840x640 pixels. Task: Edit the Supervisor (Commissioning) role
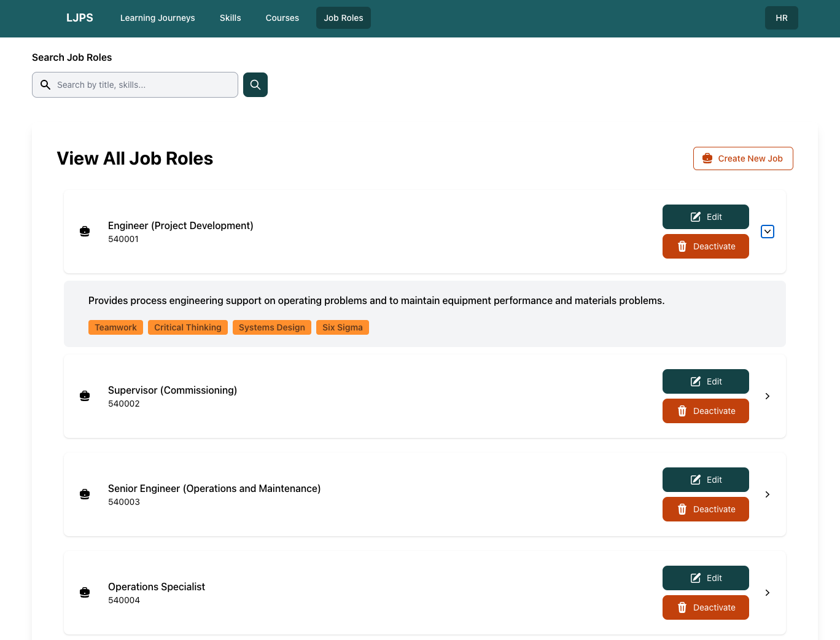[706, 381]
